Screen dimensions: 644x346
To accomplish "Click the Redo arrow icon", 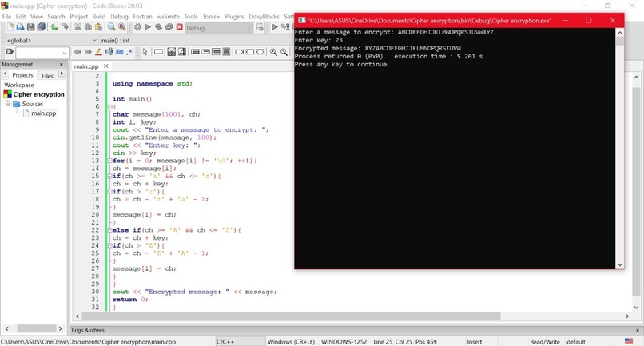I will click(65, 27).
